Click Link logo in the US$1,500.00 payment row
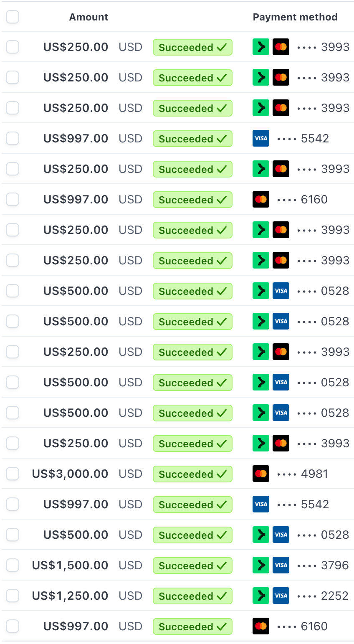The height and width of the screenshot is (644, 354). coord(261,565)
